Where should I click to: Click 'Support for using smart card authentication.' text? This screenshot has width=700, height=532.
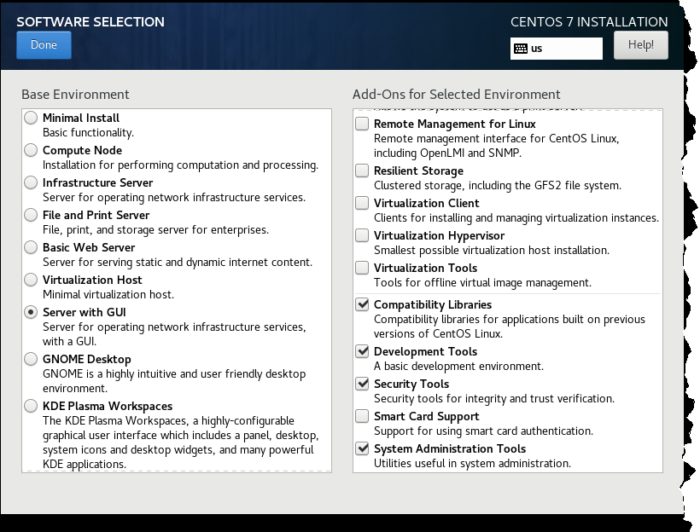pyautogui.click(x=483, y=431)
